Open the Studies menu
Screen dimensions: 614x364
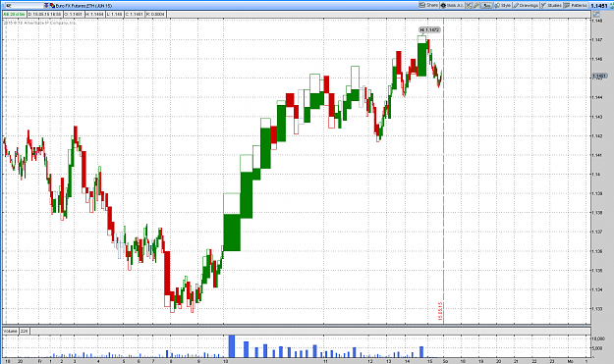(551, 6)
